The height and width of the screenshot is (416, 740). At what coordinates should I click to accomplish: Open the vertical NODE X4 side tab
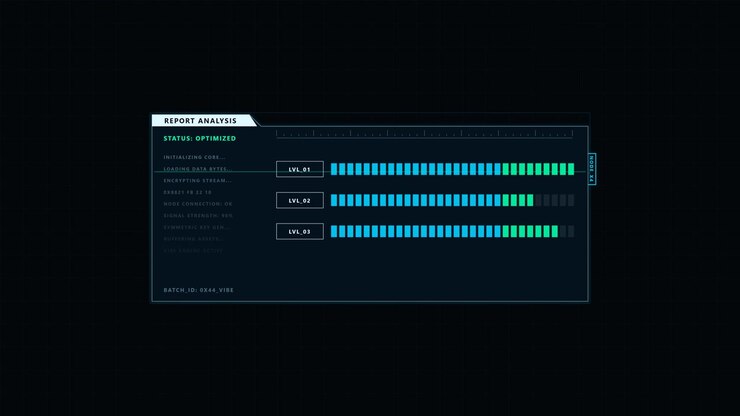(592, 169)
